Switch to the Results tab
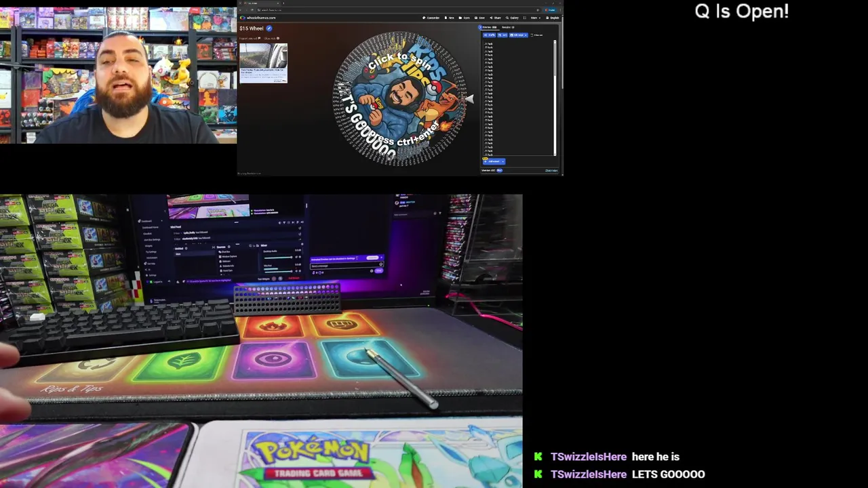Image resolution: width=868 pixels, height=488 pixels. 508,27
